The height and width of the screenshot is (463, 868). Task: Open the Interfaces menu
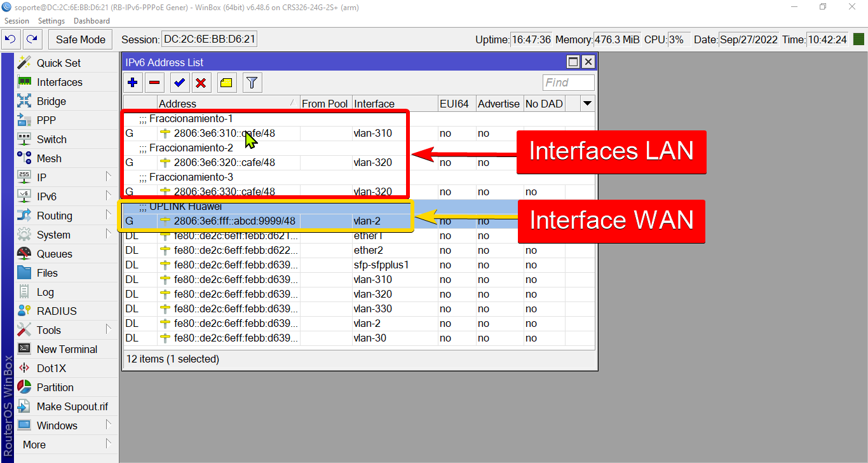tap(59, 82)
